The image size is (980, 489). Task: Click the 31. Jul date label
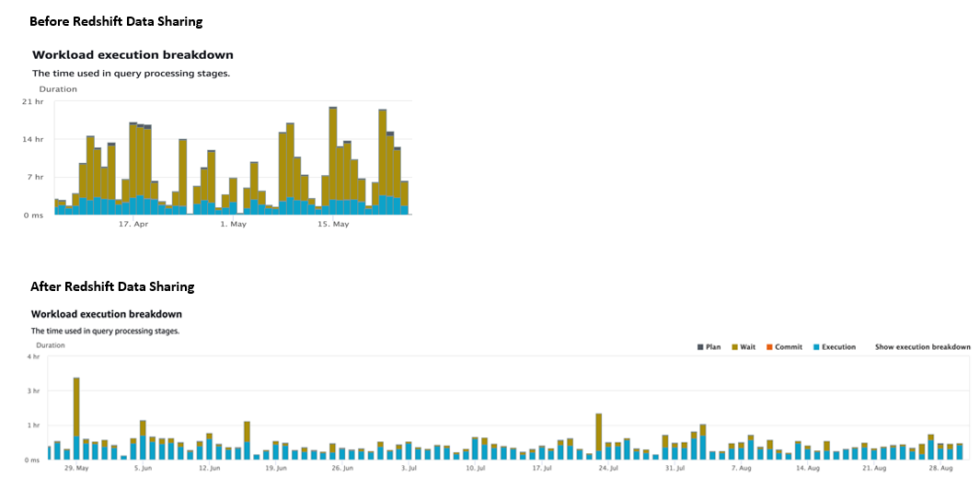pos(674,468)
